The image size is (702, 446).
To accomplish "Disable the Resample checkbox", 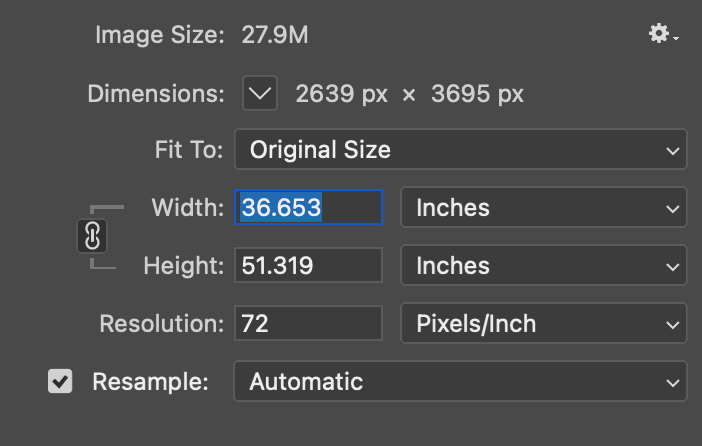I will 60,382.
